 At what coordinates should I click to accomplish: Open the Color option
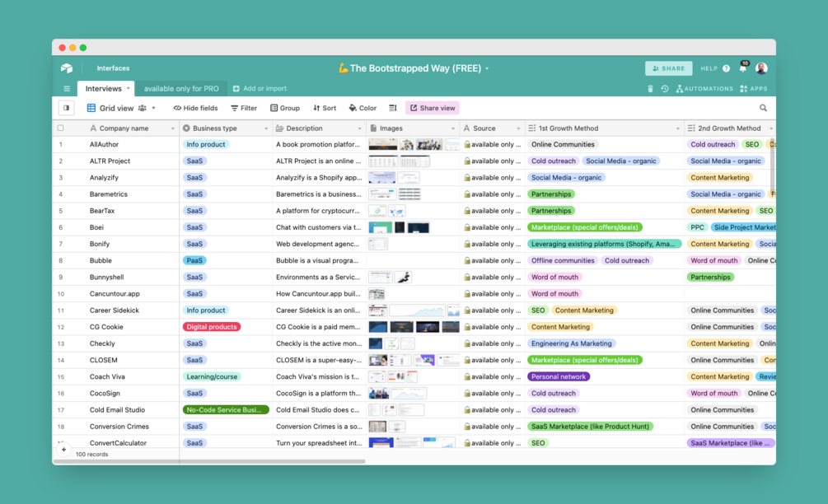[363, 108]
